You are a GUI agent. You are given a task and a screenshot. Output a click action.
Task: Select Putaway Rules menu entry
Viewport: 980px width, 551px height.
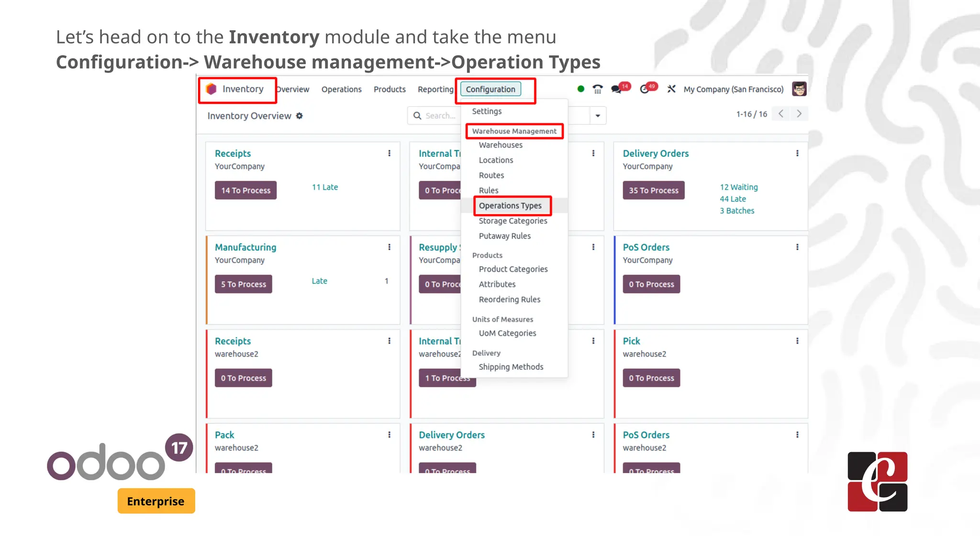pos(505,236)
